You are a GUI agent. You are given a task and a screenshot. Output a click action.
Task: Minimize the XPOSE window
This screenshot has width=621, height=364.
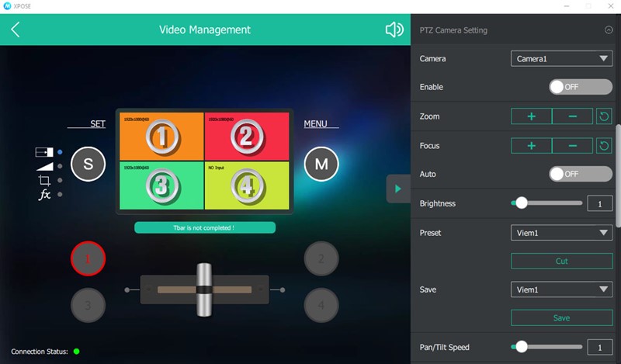tap(567, 6)
